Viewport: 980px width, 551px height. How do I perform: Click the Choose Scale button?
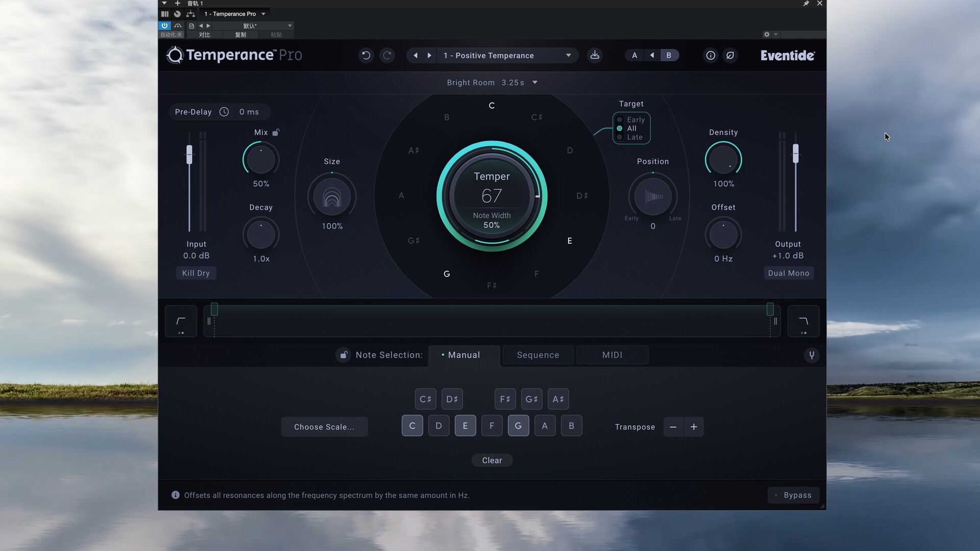324,427
